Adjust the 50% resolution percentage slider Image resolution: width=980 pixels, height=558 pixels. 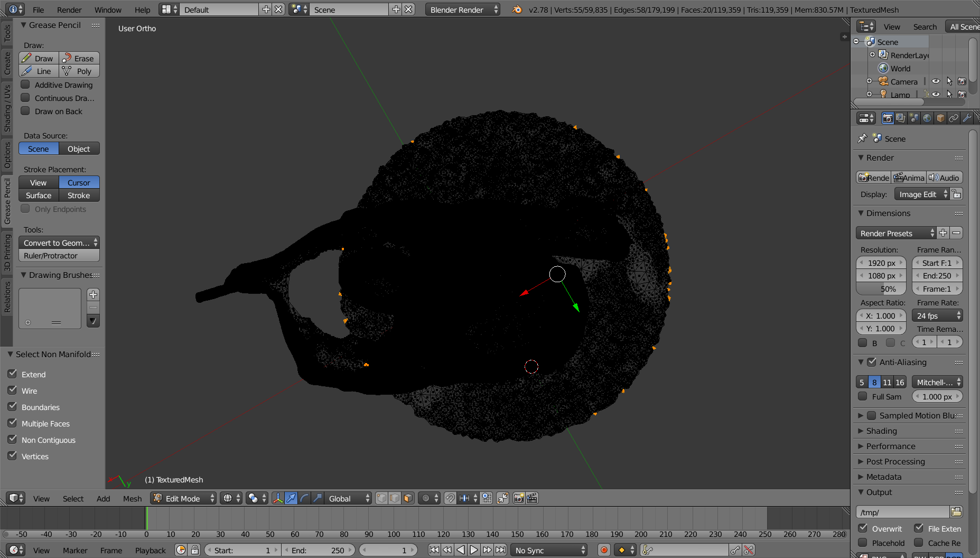[881, 289]
